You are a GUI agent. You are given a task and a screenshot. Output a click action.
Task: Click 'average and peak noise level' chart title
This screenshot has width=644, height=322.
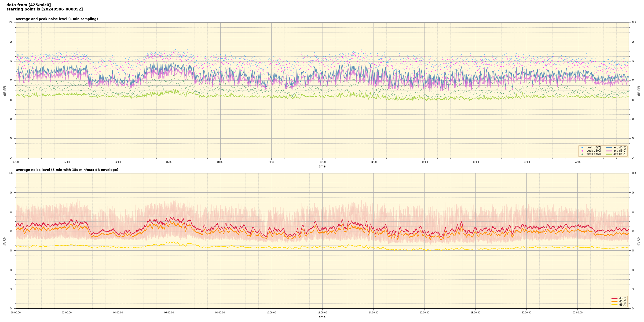tap(57, 19)
